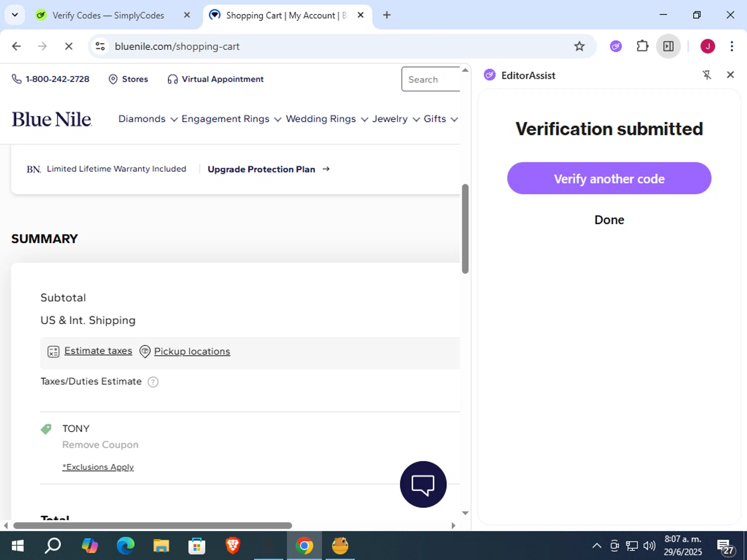Click the scroll up arrow of page

point(465,70)
